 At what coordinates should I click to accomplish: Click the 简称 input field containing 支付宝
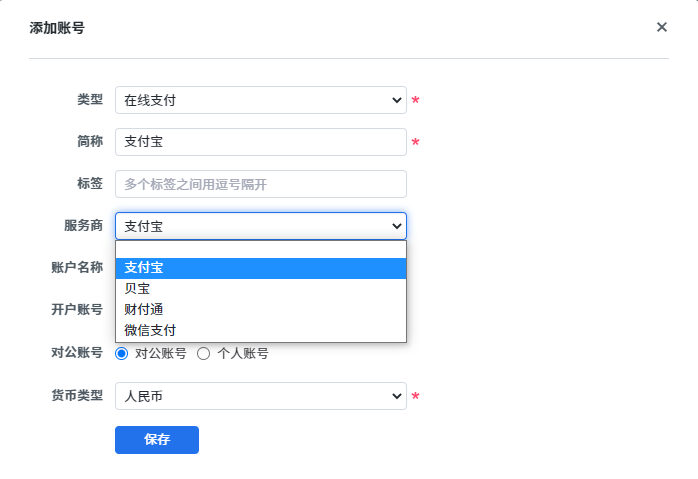click(x=260, y=142)
